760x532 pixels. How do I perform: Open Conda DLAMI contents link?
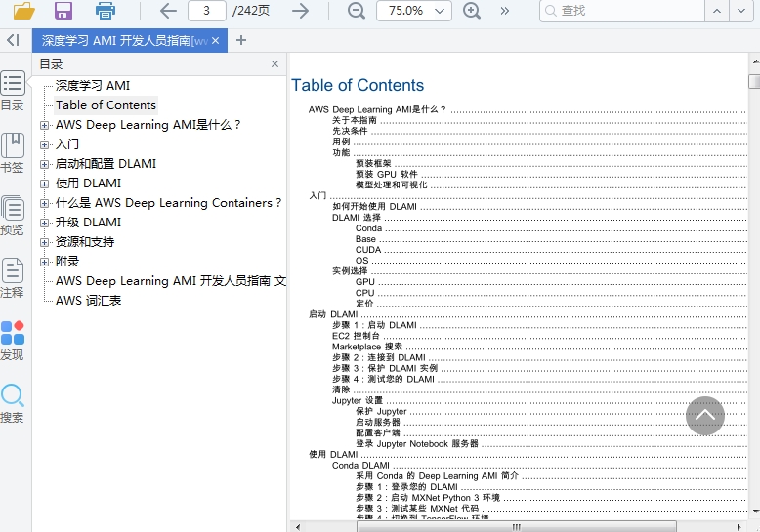point(360,466)
